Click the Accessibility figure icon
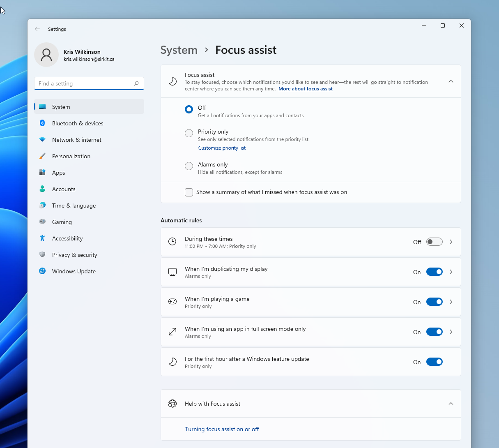The width and height of the screenshot is (499, 448). pyautogui.click(x=42, y=238)
